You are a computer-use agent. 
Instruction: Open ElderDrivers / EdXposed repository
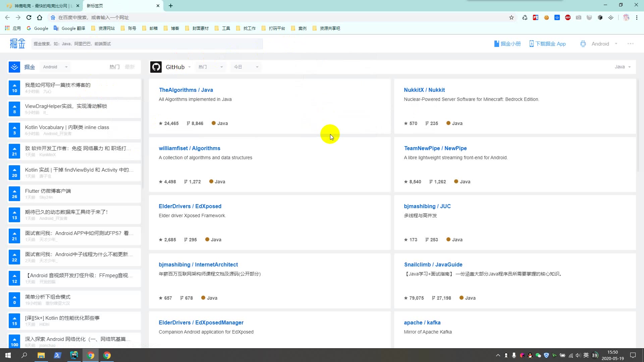click(x=190, y=206)
